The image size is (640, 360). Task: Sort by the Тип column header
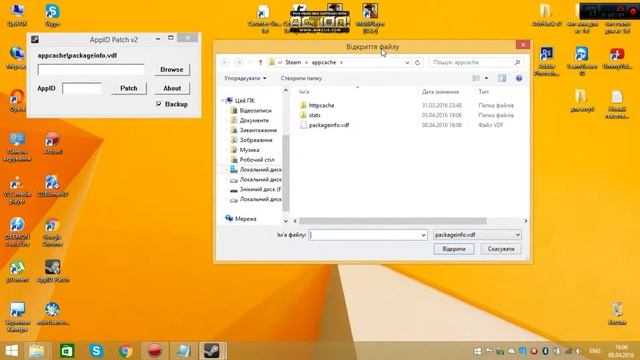pyautogui.click(x=483, y=92)
